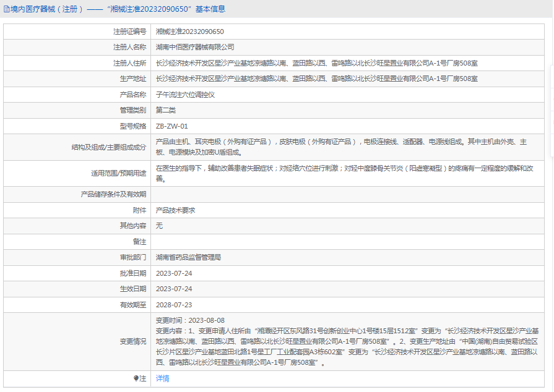The image size is (554, 392).
Task: Select the 注册人名称 label
Action: [129, 47]
